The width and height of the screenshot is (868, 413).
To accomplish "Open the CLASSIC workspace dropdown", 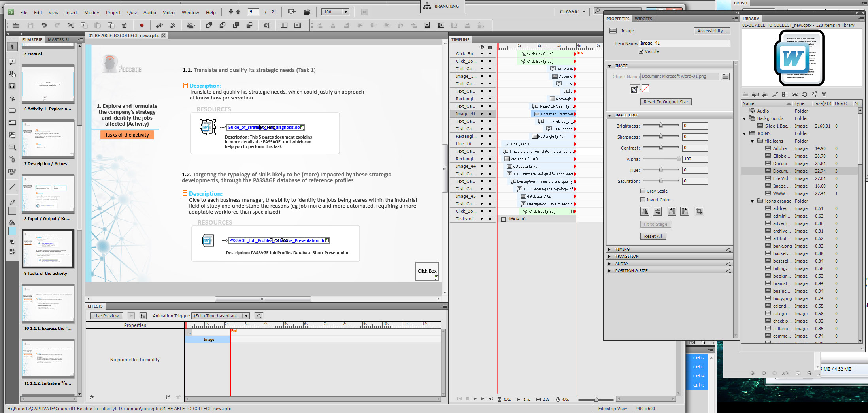I will coord(572,12).
